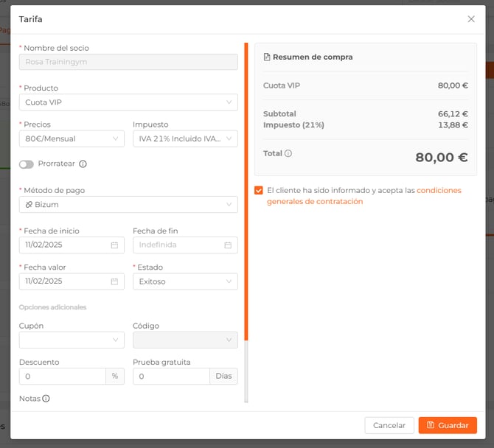Open calendar icon in Fecha de inicio

pos(114,245)
